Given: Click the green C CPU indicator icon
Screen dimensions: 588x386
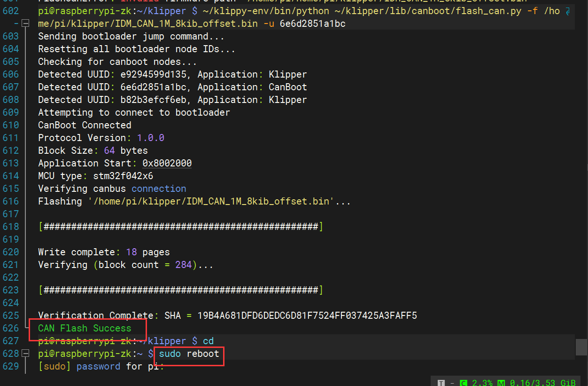Looking at the screenshot, I should (463, 382).
